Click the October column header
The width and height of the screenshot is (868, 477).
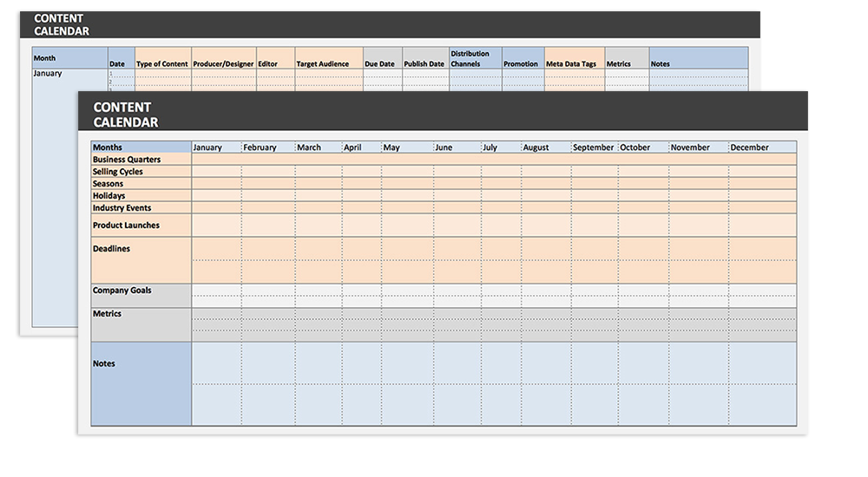(643, 147)
